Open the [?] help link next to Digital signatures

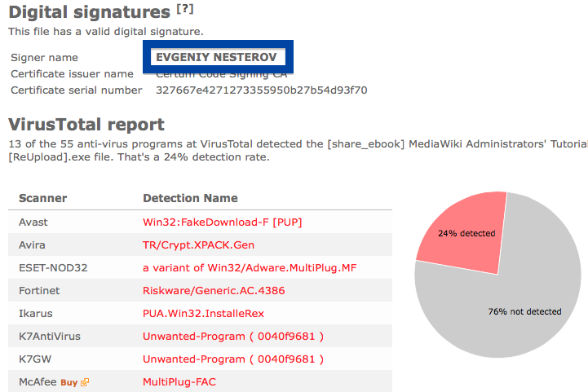point(185,9)
